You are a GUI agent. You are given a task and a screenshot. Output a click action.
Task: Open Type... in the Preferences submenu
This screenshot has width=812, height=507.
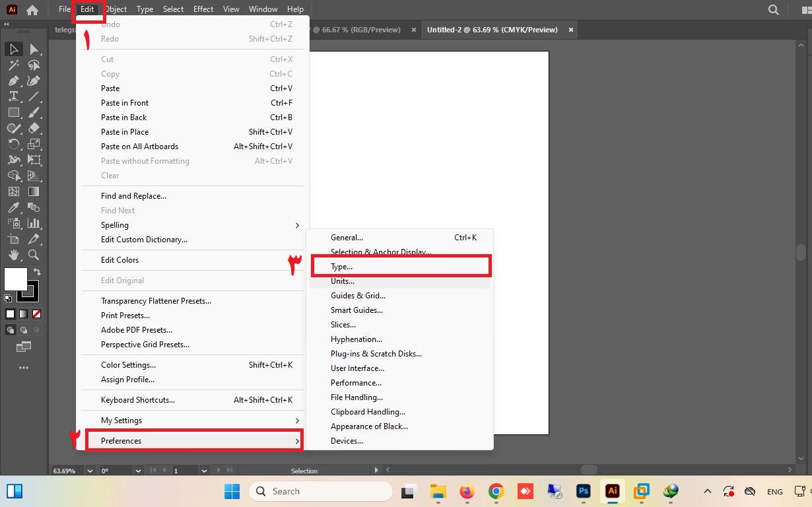click(341, 267)
